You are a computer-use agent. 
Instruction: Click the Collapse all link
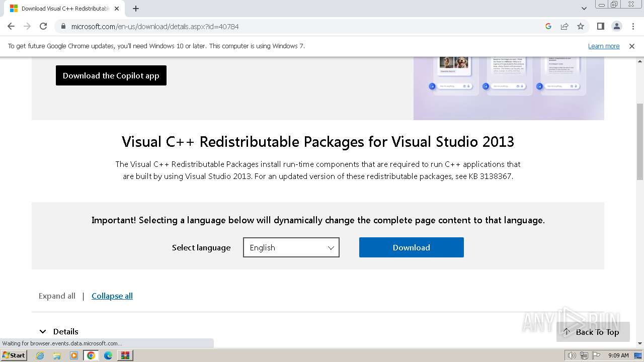(112, 296)
